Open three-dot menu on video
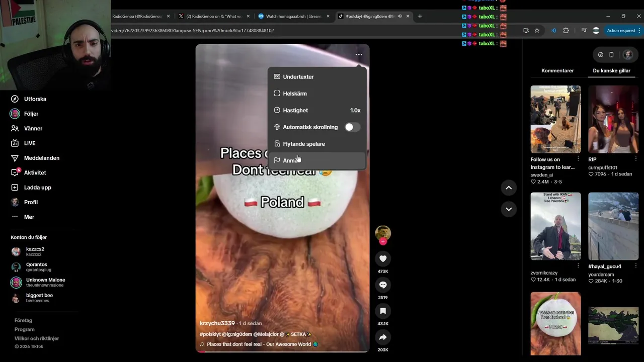This screenshot has height=362, width=644. point(359,55)
